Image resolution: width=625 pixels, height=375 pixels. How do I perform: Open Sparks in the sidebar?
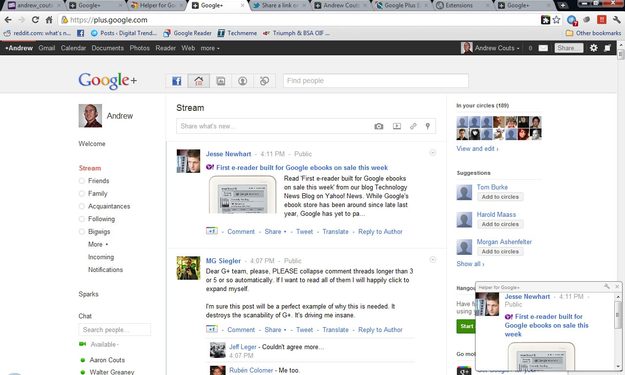tap(88, 294)
